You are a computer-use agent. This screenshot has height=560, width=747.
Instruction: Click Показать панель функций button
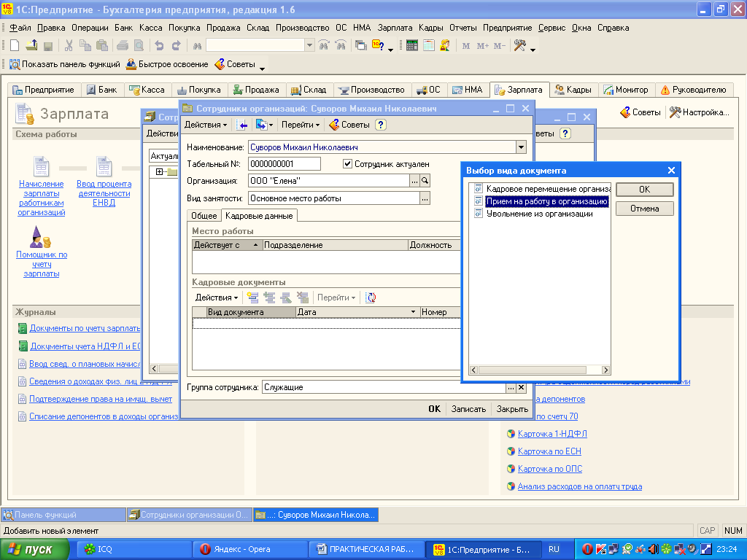65,64
